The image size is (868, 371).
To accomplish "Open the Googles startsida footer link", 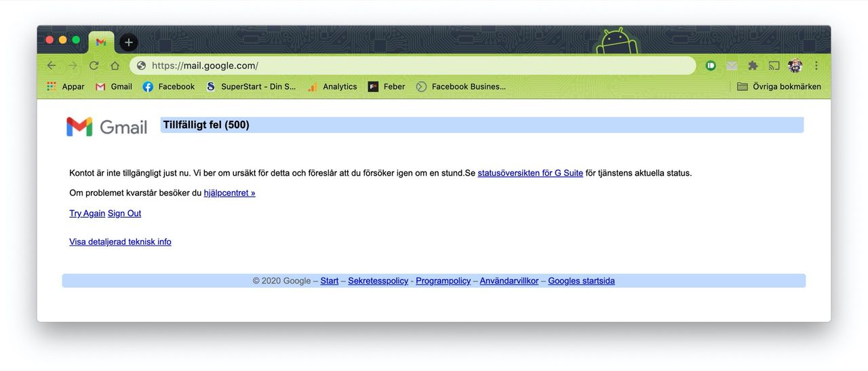I will pyautogui.click(x=582, y=281).
